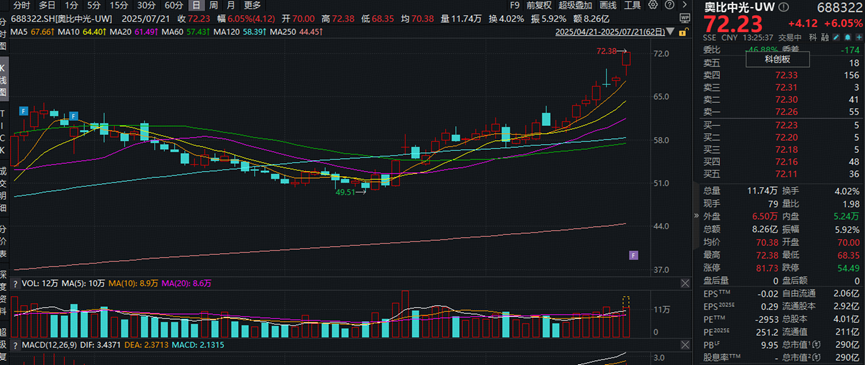This screenshot has height=365, width=865.
Task: Open the date range dropdown triangle
Action: pos(670,32)
